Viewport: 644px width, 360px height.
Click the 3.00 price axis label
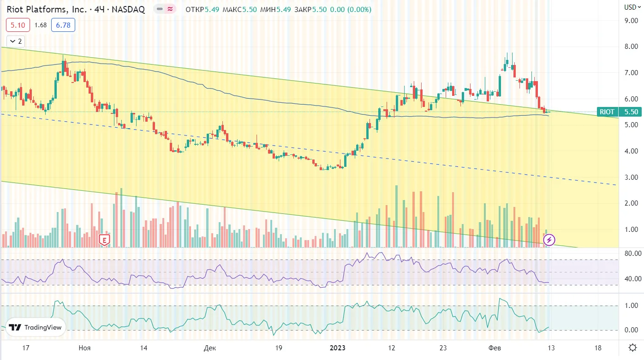pos(630,177)
